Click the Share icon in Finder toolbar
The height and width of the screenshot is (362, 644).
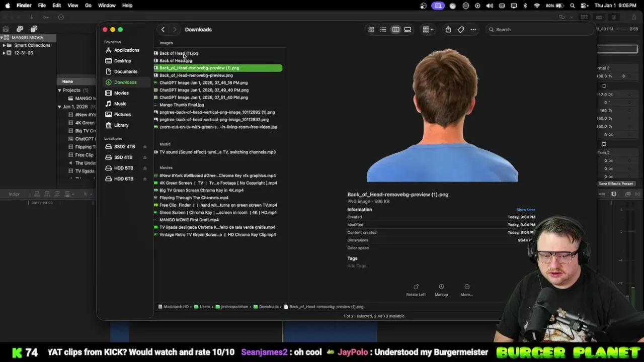448,30
